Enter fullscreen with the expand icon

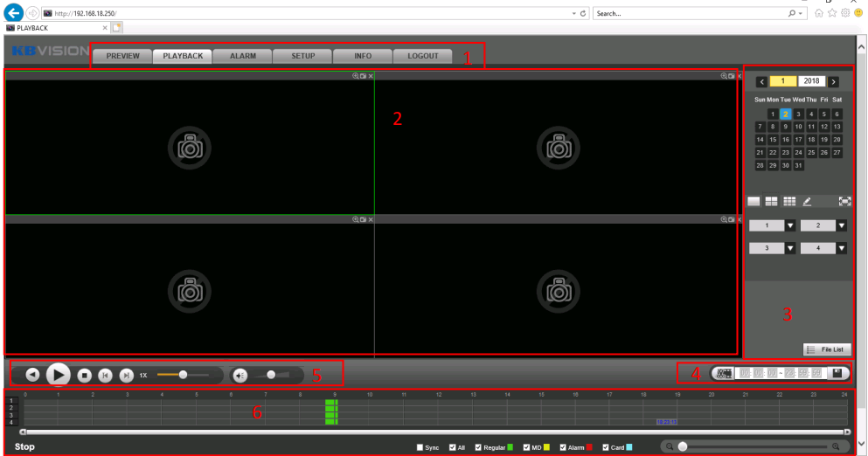click(x=844, y=201)
